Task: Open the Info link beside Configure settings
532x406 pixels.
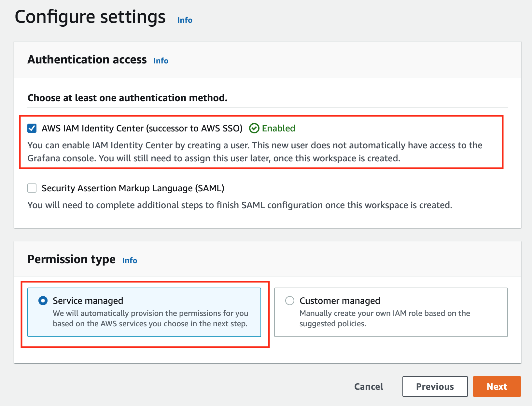Action: [184, 20]
